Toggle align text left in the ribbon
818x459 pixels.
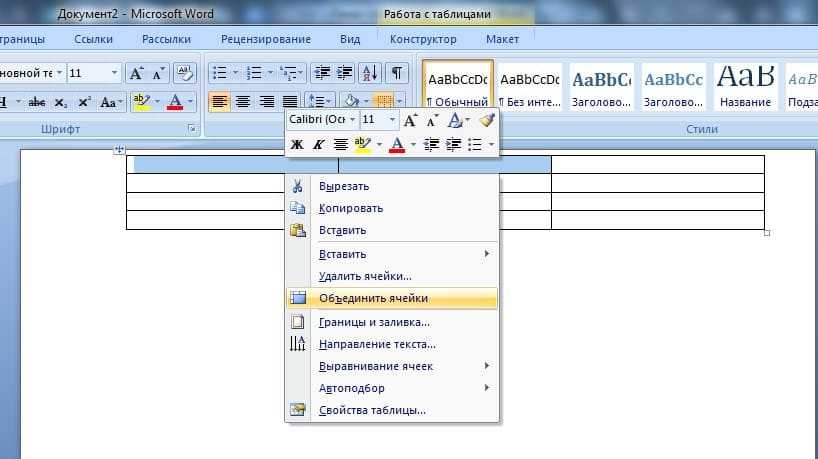[219, 101]
